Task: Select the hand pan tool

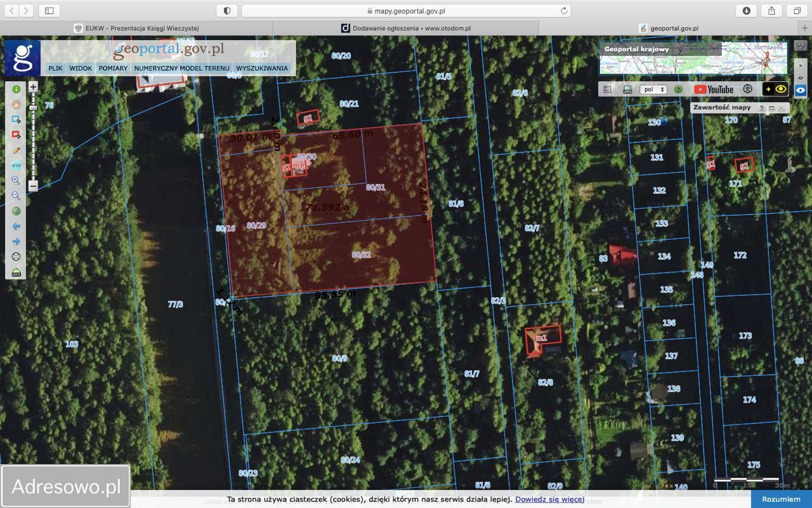Action: coord(16,104)
